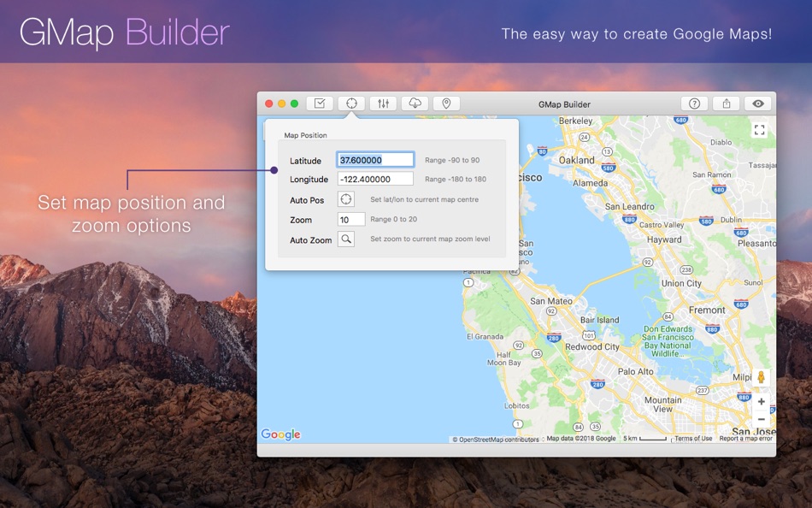The height and width of the screenshot is (508, 812).
Task: Open help with the question mark button
Action: coord(694,103)
